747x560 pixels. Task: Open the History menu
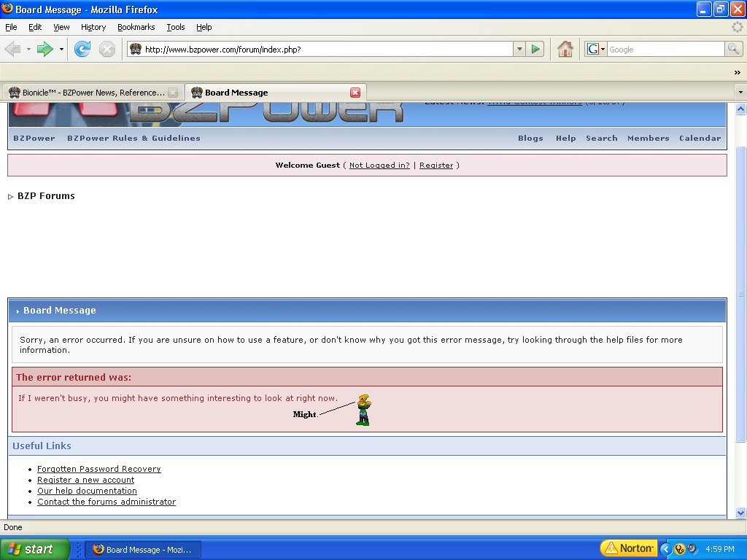pos(93,27)
